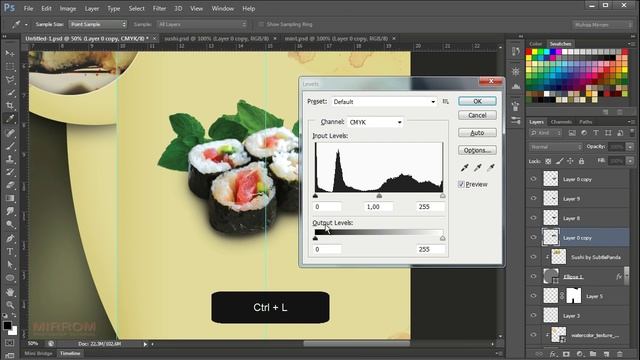Hide Layer 8 with its eye icon
The width and height of the screenshot is (640, 360).
533,218
